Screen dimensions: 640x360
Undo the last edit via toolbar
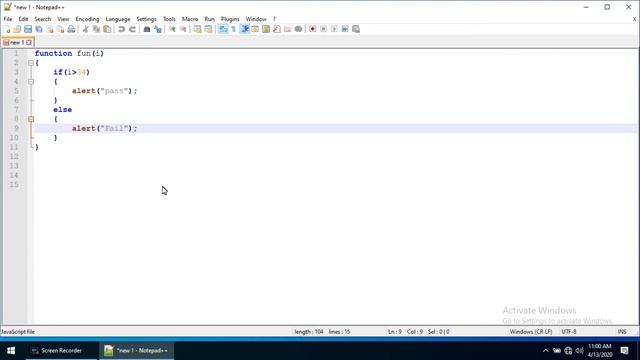pyautogui.click(x=121, y=29)
